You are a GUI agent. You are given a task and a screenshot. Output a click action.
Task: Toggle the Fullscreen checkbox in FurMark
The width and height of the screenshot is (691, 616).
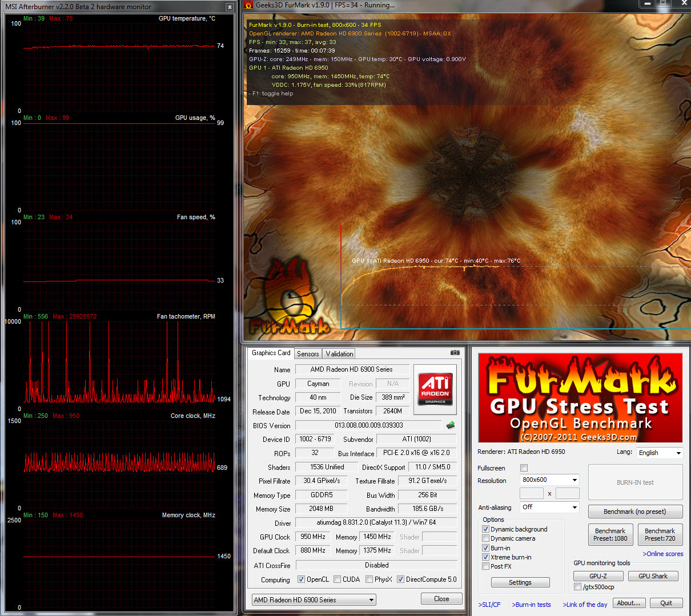coord(524,468)
